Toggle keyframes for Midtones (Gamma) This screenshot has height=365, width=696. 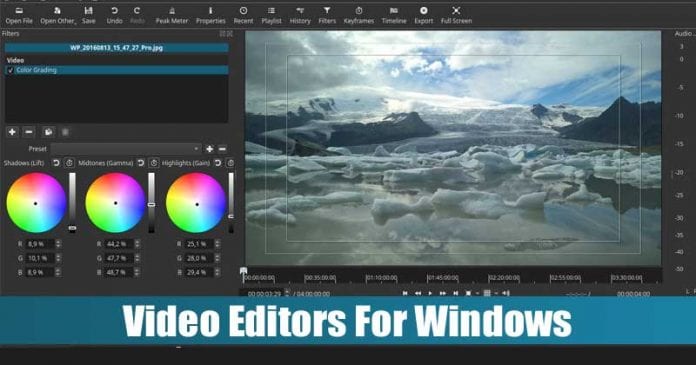point(154,163)
